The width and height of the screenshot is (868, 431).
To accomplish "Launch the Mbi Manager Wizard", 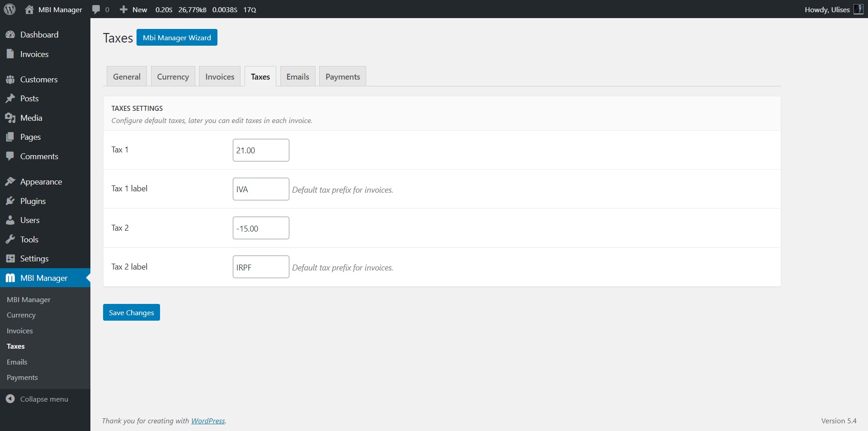I will pos(177,38).
